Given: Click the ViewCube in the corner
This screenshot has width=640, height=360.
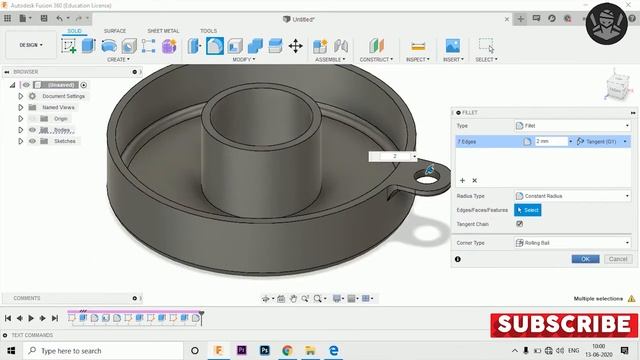Looking at the screenshot, I should click(x=616, y=87).
